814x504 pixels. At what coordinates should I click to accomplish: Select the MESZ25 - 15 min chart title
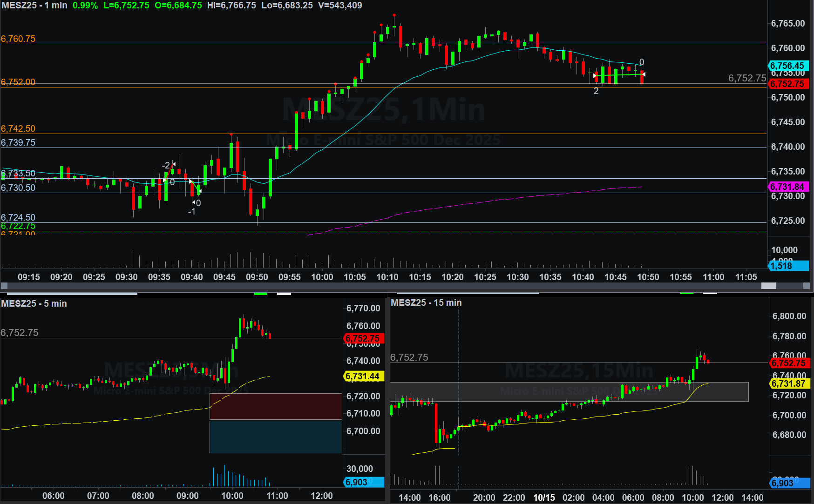coord(426,302)
